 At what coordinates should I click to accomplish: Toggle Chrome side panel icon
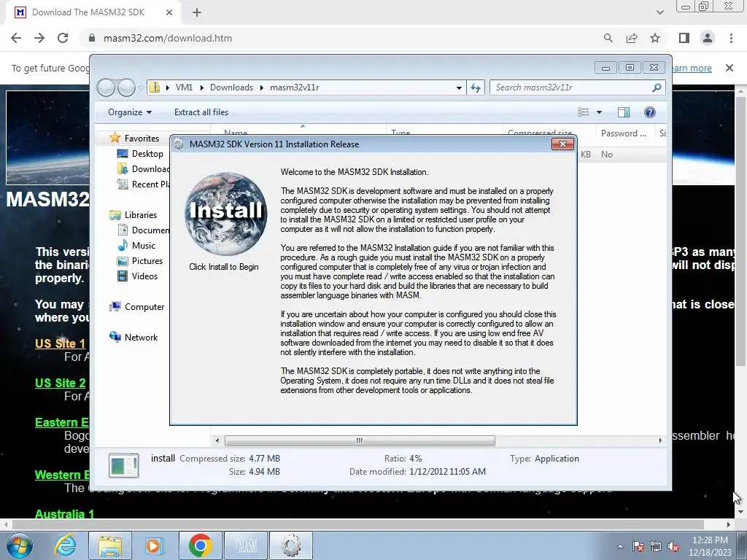[x=684, y=38]
